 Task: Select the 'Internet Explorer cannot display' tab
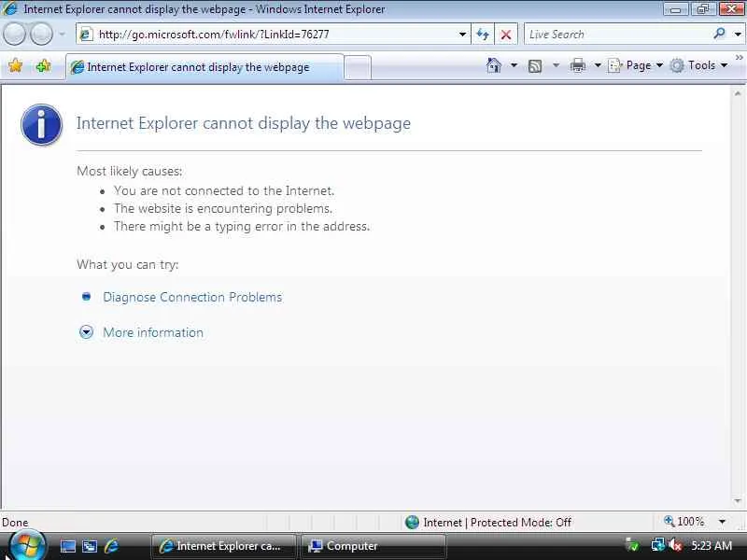point(204,67)
